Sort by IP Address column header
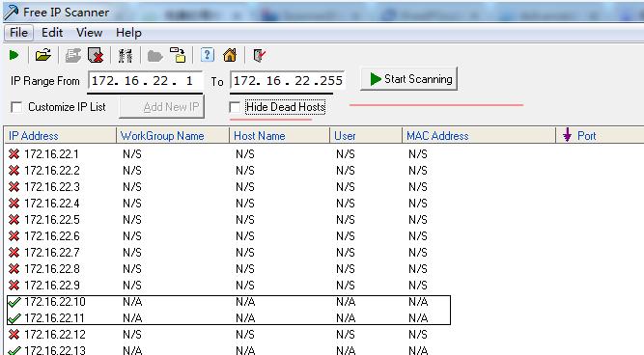Screen dimensions: 644x355 60,135
